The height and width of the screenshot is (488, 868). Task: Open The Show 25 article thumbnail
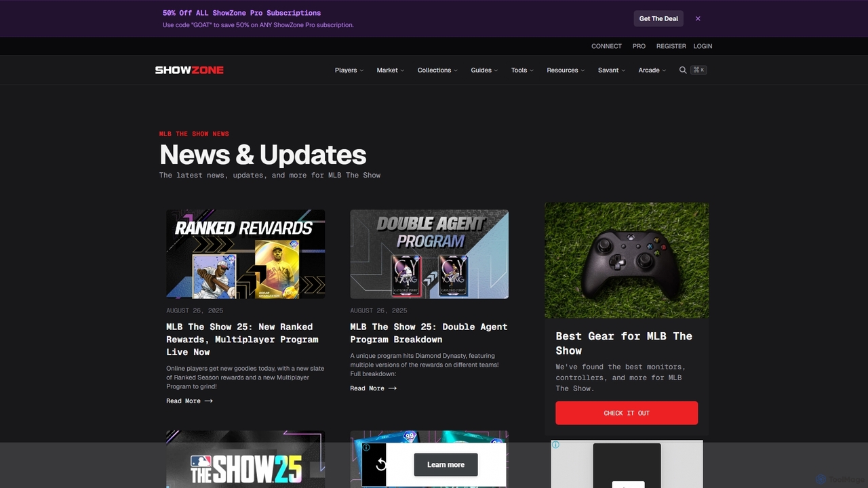point(245,459)
